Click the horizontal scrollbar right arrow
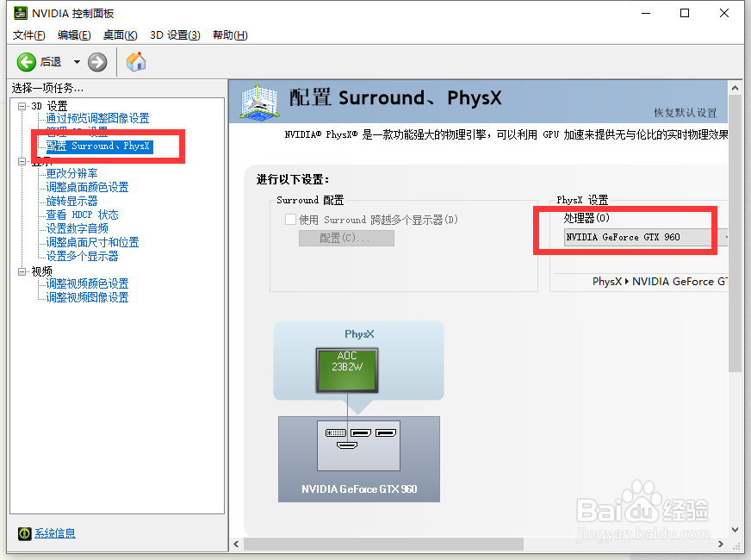Screen dimensions: 751x560 coord(720,544)
